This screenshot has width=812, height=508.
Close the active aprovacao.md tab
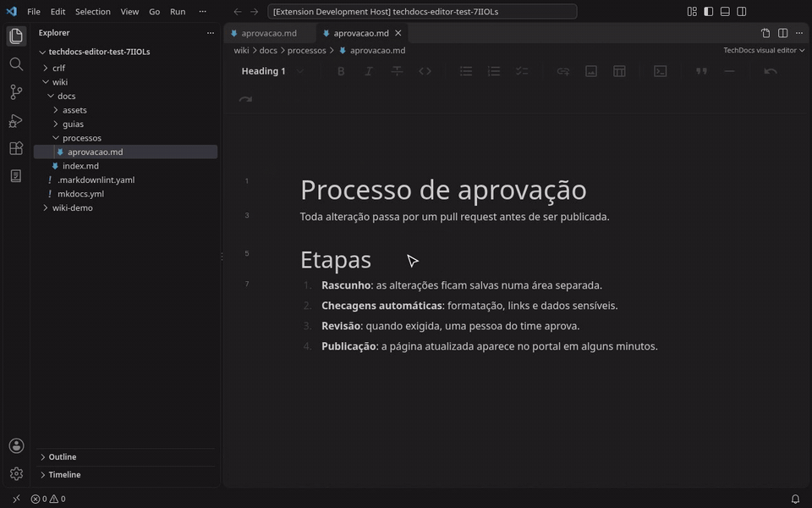coord(398,33)
